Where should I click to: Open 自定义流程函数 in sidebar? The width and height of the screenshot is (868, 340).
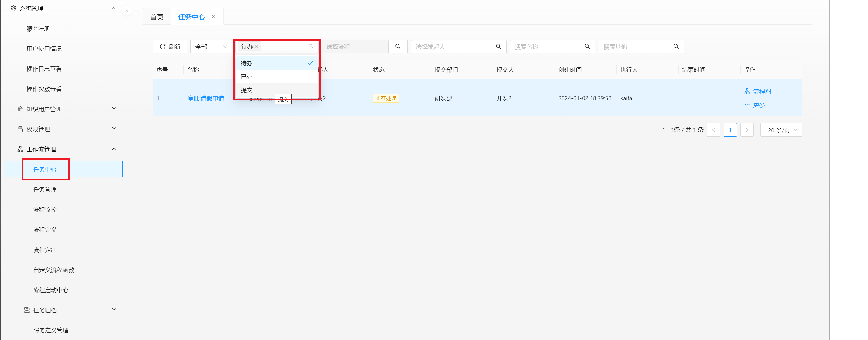pyautogui.click(x=54, y=270)
